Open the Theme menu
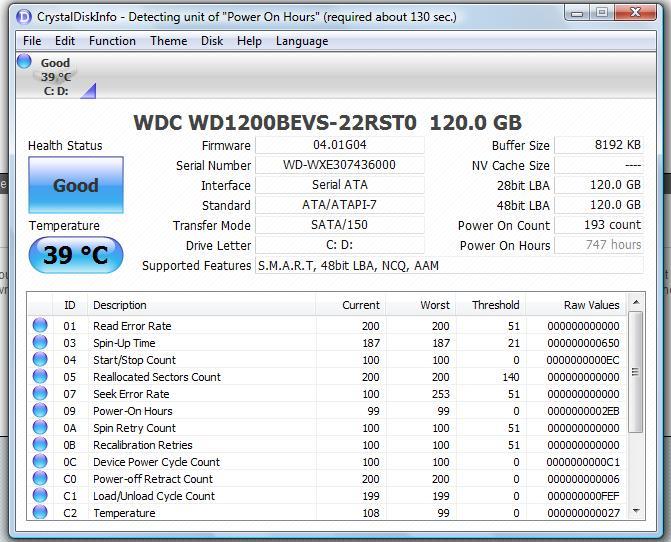 169,41
